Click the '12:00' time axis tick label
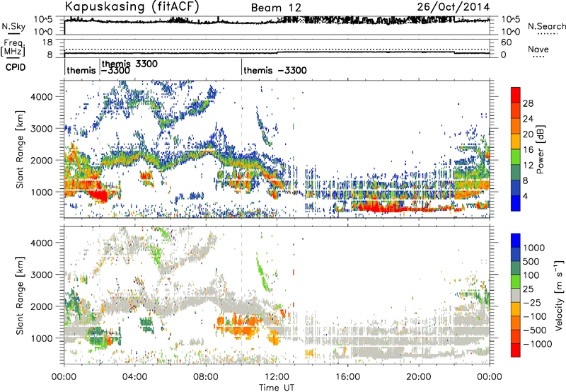The width and height of the screenshot is (566, 392). [x=277, y=377]
